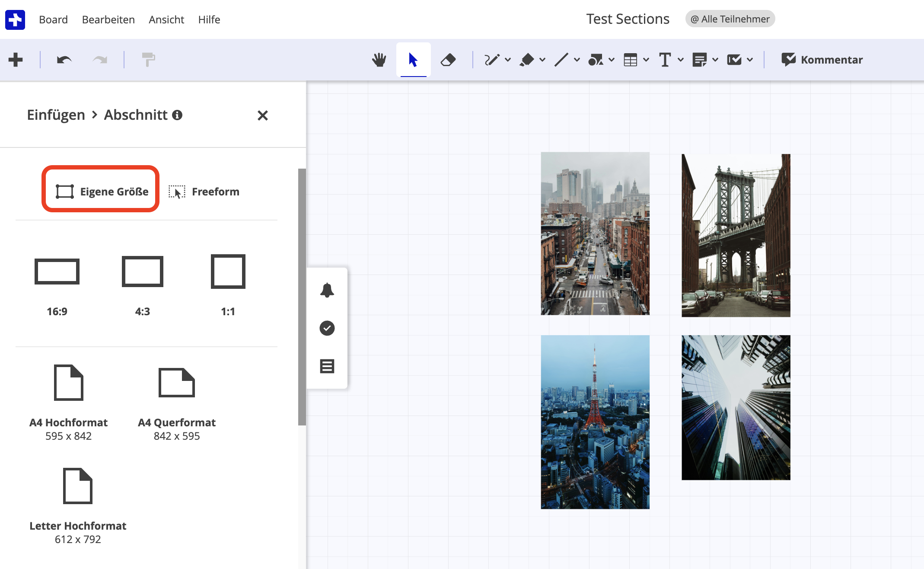Open the sticky note dropdown arrow
The image size is (924, 569).
(715, 60)
